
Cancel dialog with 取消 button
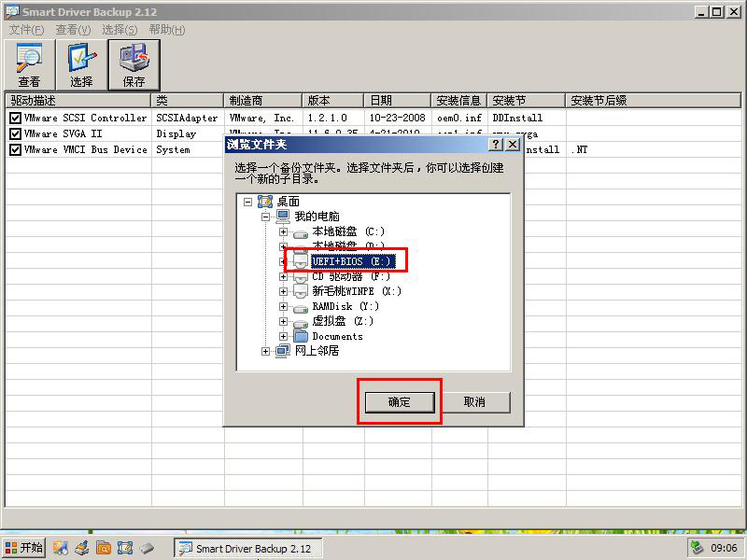click(474, 402)
